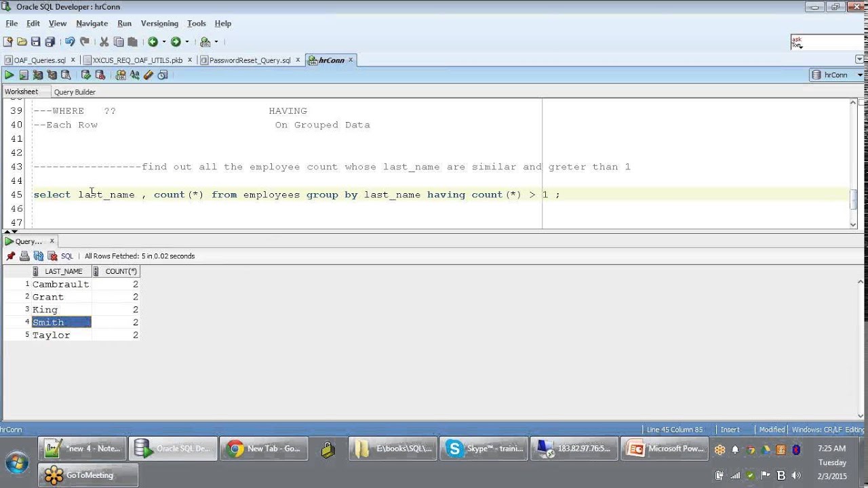The width and height of the screenshot is (868, 488).
Task: Open the Help menu
Action: tap(223, 23)
